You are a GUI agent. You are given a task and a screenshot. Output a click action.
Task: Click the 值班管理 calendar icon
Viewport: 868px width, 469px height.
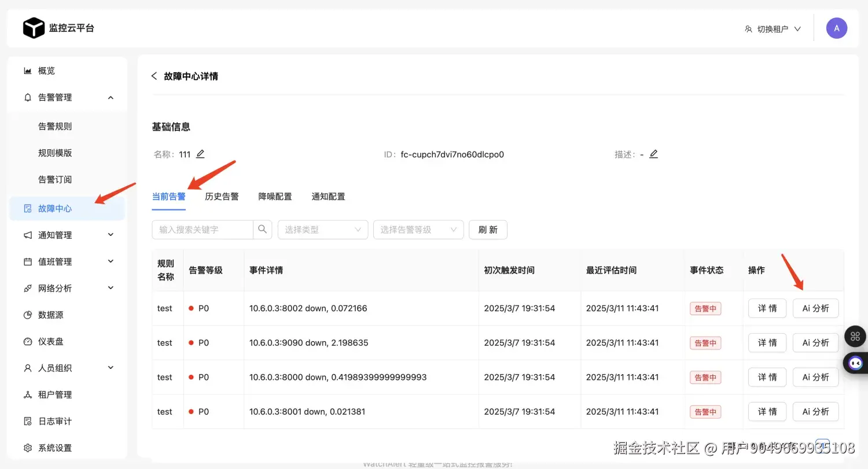pos(28,261)
